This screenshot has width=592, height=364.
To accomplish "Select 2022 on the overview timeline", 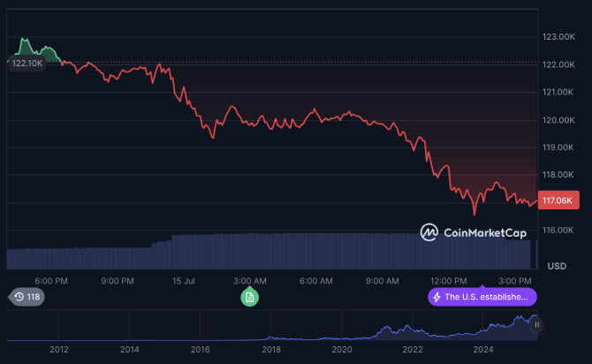I will pos(413,350).
